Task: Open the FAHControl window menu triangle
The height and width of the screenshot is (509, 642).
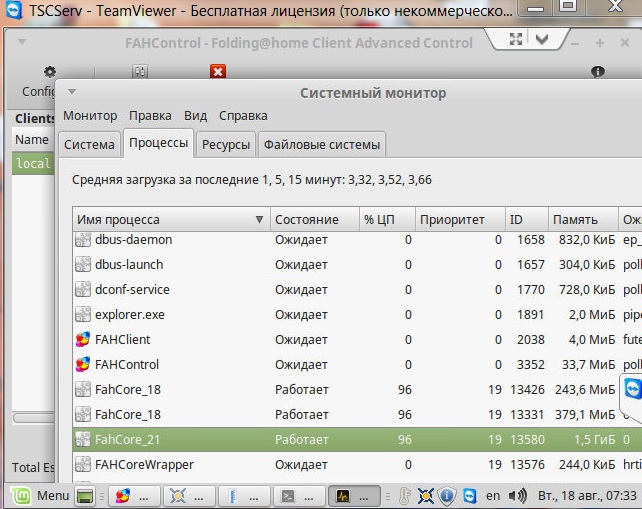Action: [x=22, y=42]
